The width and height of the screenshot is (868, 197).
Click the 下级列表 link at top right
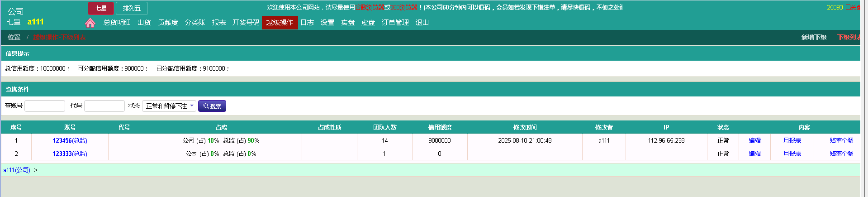[x=849, y=37]
